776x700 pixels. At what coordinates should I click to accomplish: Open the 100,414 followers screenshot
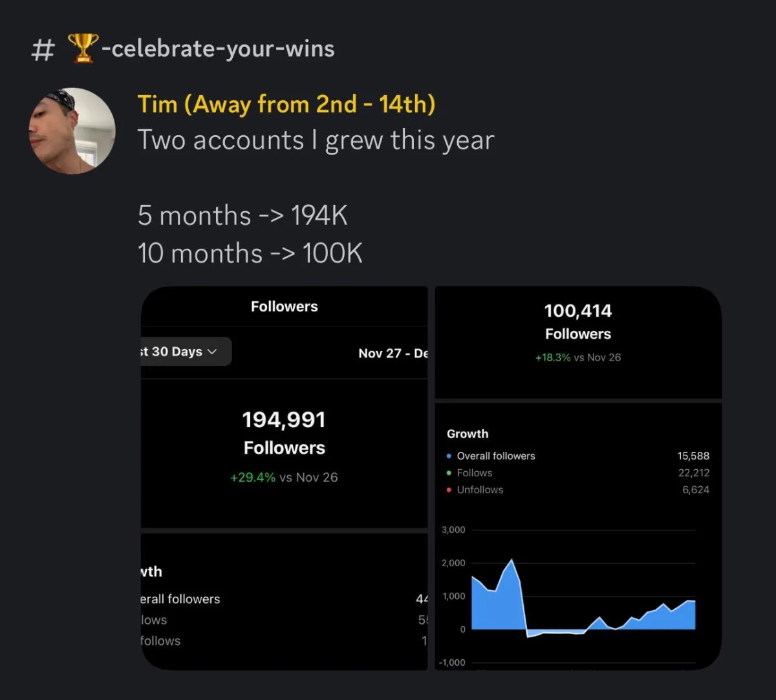tap(578, 478)
